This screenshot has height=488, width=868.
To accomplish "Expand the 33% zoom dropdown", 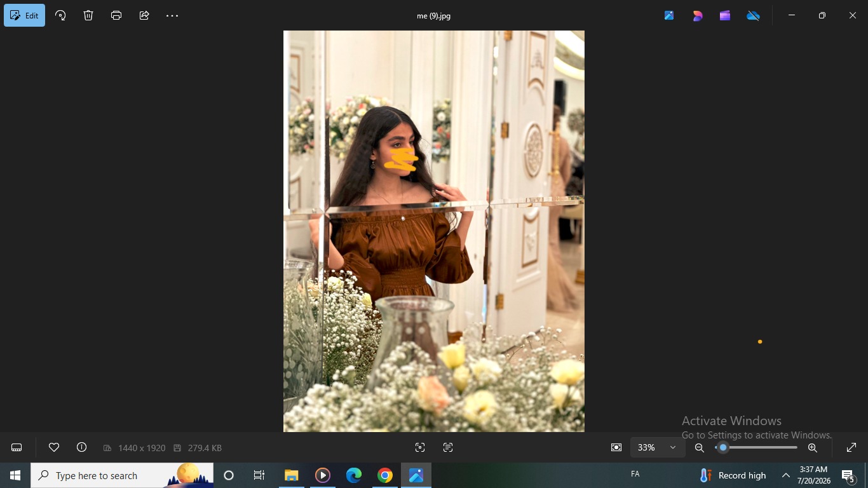I will (658, 448).
